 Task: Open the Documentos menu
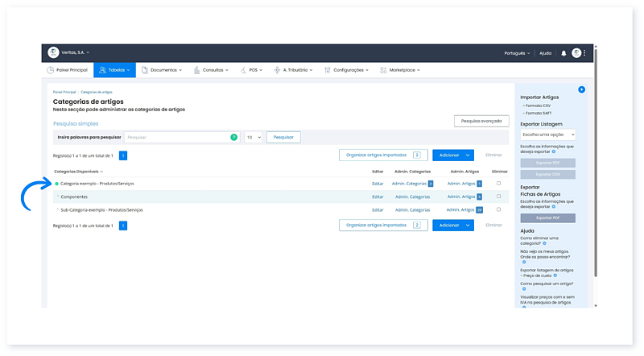163,70
